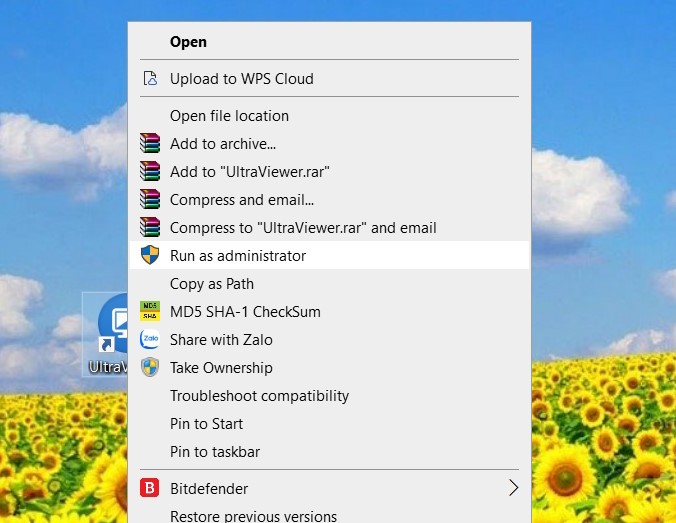Click the red Bitdefender B icon
676x523 pixels.
pos(150,488)
